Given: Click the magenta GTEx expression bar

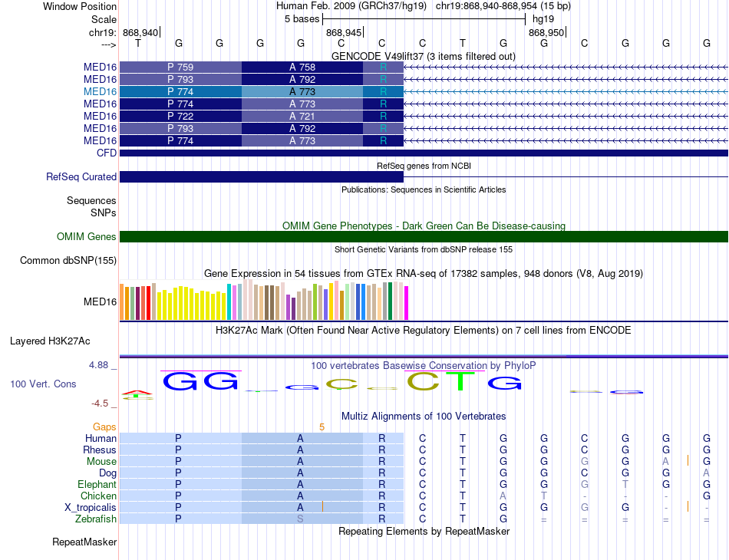Looking at the screenshot, I should tap(407, 303).
